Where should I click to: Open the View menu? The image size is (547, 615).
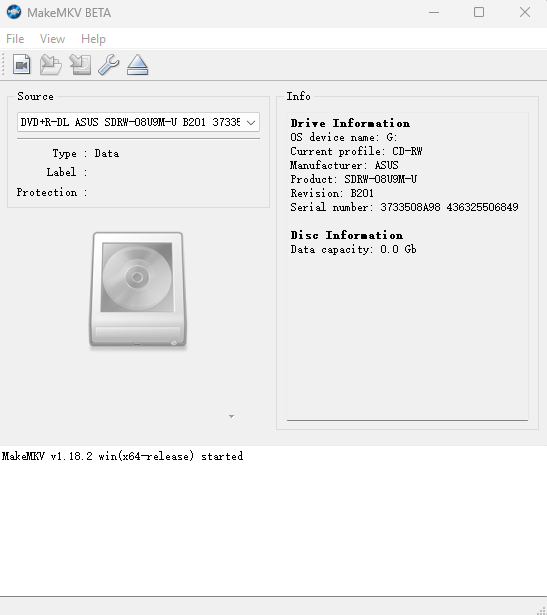[x=52, y=39]
